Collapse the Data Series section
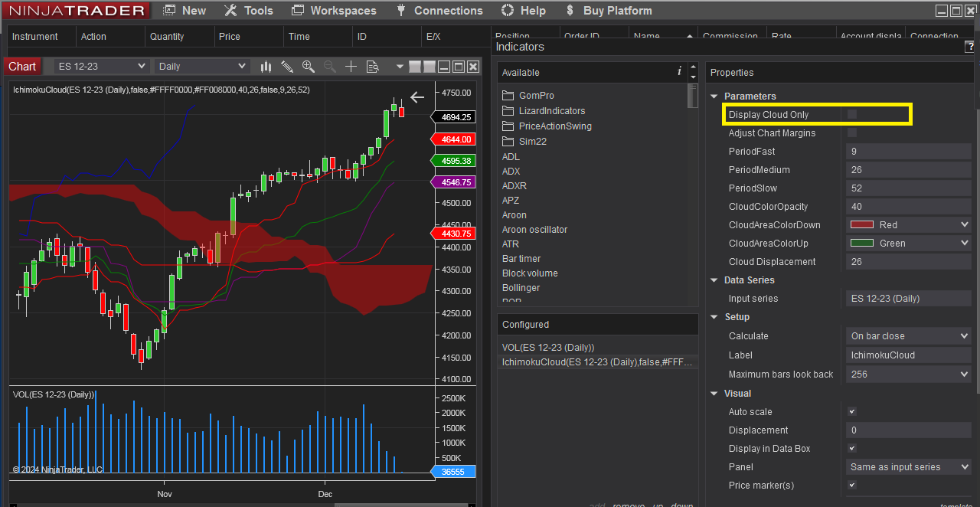 pos(714,280)
